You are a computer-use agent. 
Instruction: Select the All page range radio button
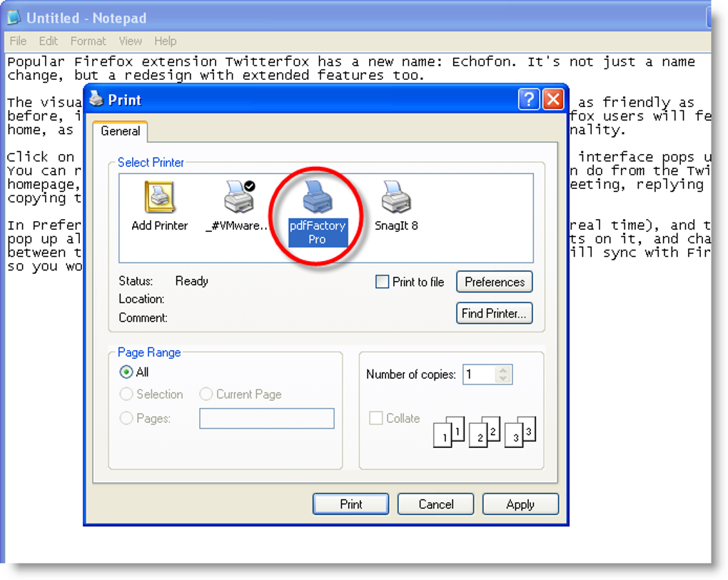pyautogui.click(x=126, y=372)
